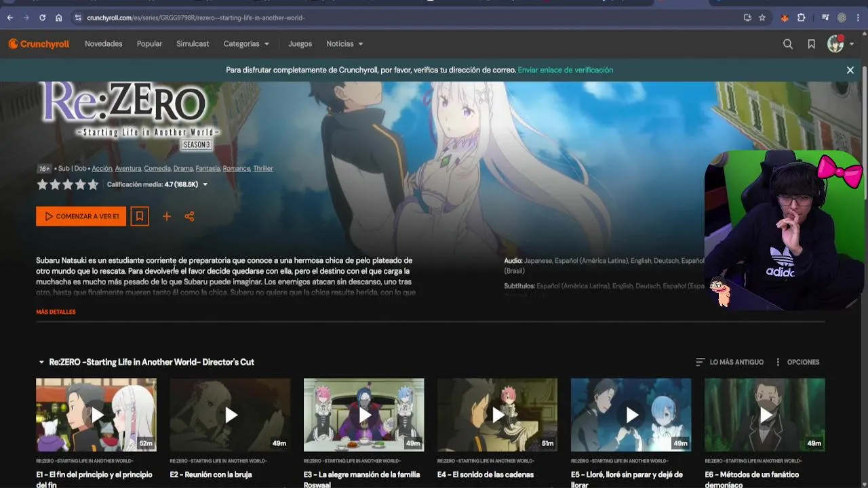Viewport: 868px width, 488px height.
Task: Open media controls icon in browser toolbar
Action: point(825,18)
